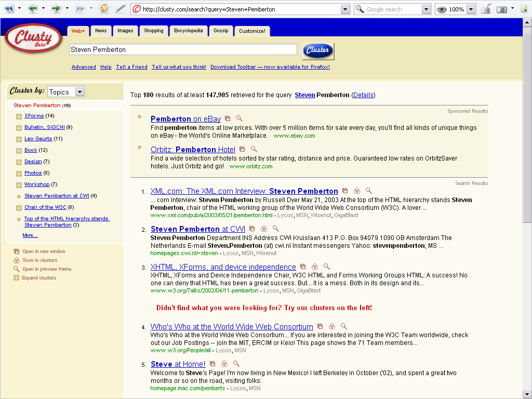The image size is (532, 399).
Task: Click preview magnifier beside Pemberton on eBay
Action: [240, 118]
